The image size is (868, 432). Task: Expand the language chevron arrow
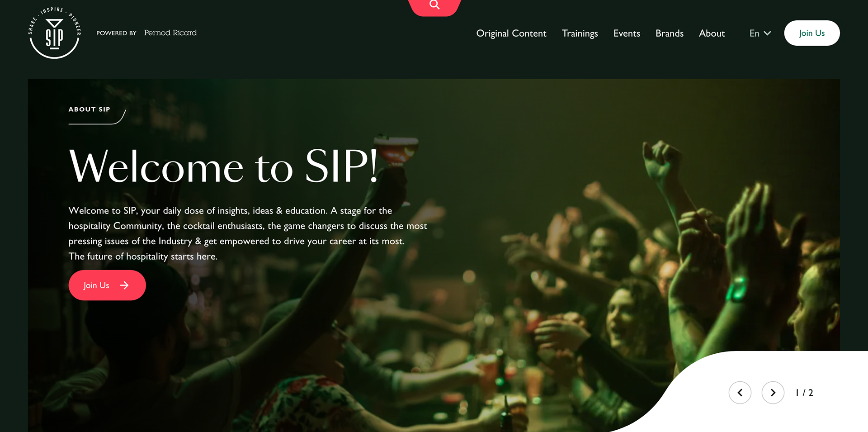(767, 33)
